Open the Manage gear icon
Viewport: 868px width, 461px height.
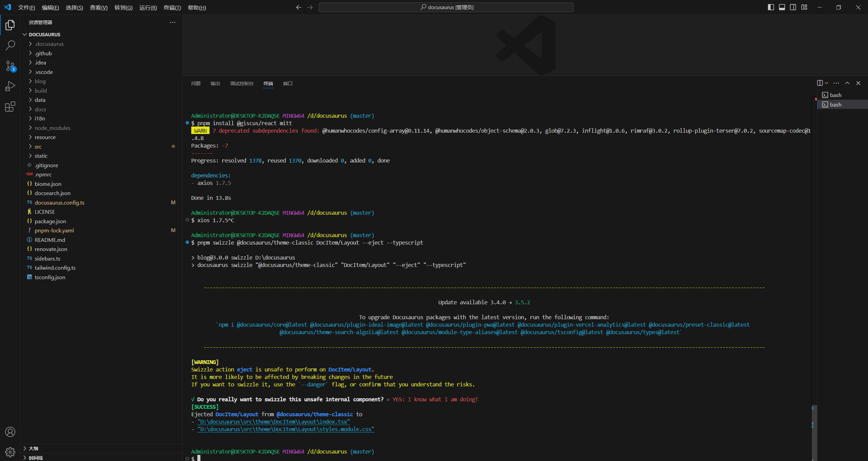pyautogui.click(x=10, y=452)
